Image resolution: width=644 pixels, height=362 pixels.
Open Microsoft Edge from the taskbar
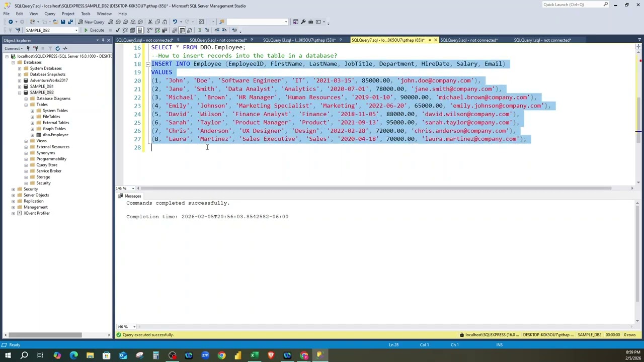pyautogui.click(x=73, y=356)
